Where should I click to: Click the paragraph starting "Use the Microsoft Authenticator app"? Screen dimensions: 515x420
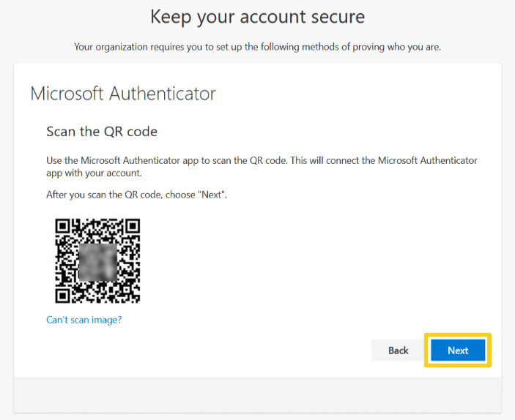click(262, 167)
